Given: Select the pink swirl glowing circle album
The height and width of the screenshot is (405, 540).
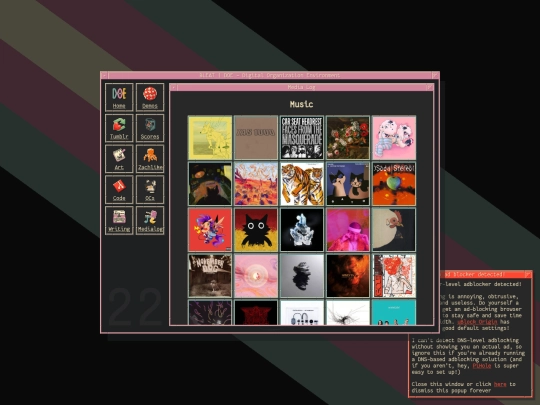Looking at the screenshot, I should [256, 276].
